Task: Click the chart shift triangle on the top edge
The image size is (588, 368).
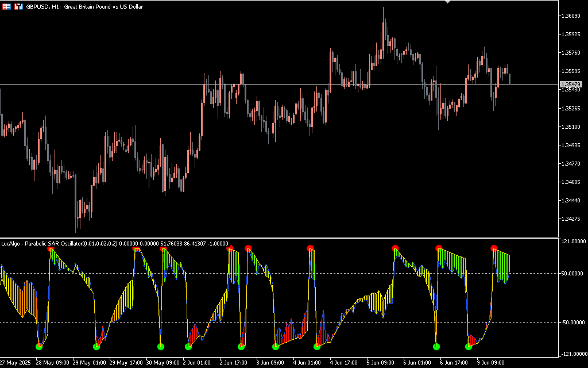Action: point(448,2)
